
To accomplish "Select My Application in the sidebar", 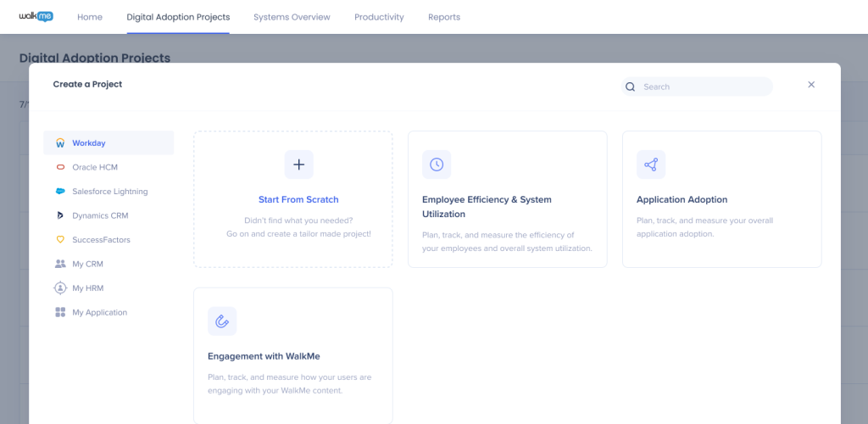I will pyautogui.click(x=99, y=313).
